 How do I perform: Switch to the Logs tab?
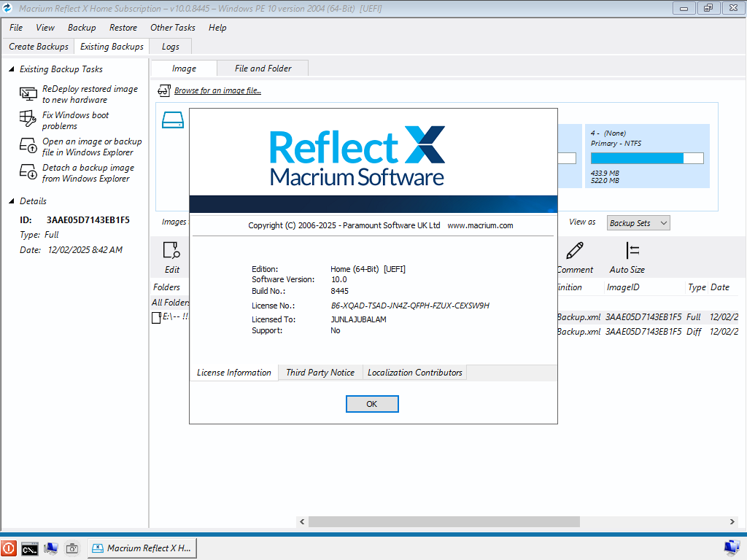click(x=171, y=47)
